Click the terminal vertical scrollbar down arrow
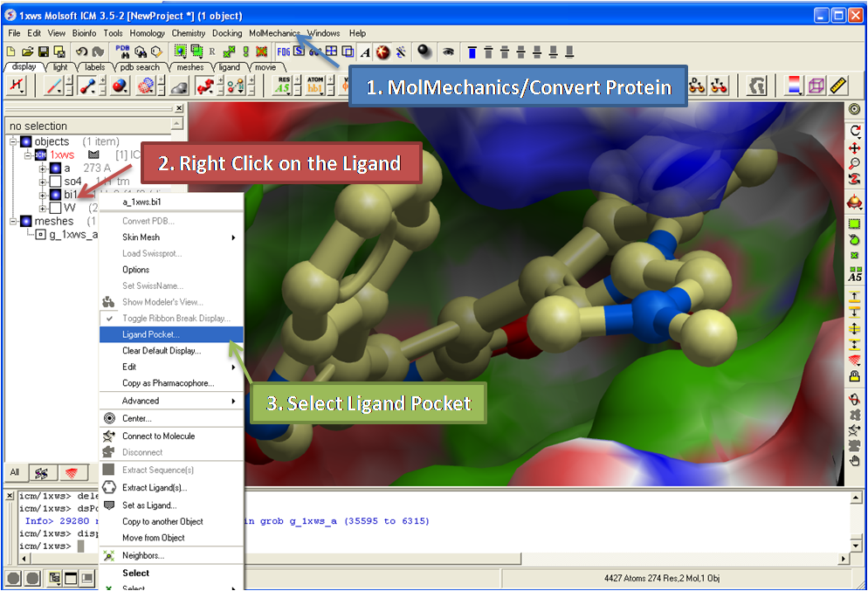Image resolution: width=868 pixels, height=591 pixels. coord(856,545)
